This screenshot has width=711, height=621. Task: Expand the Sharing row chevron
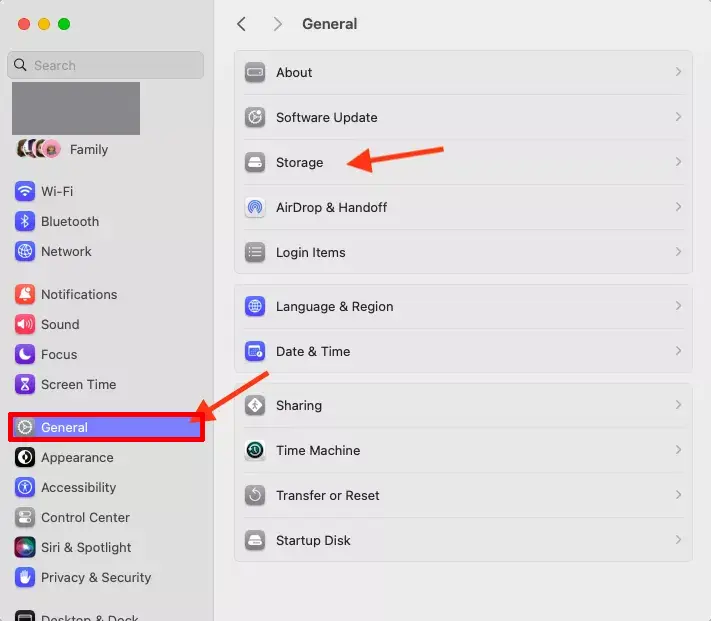(678, 404)
